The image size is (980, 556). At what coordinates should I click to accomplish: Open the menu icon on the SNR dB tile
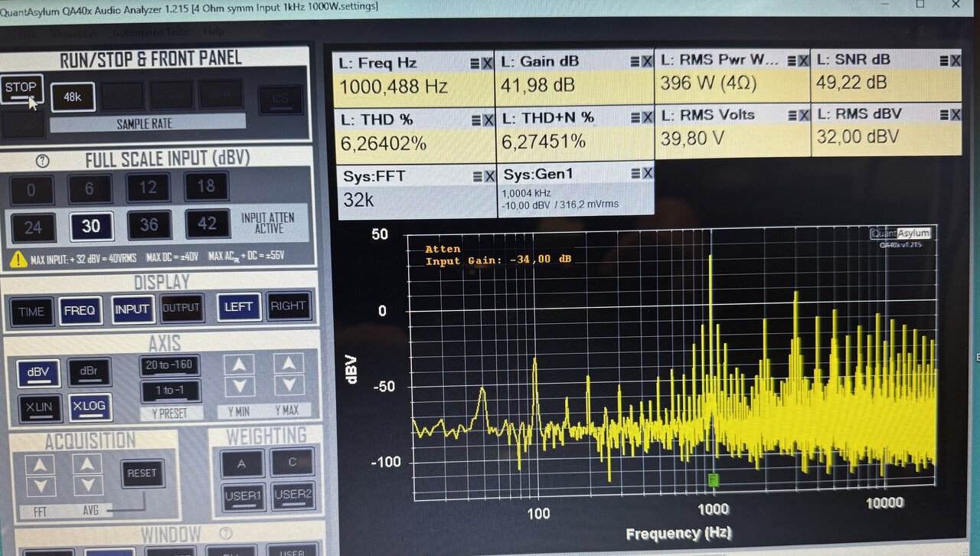point(942,61)
